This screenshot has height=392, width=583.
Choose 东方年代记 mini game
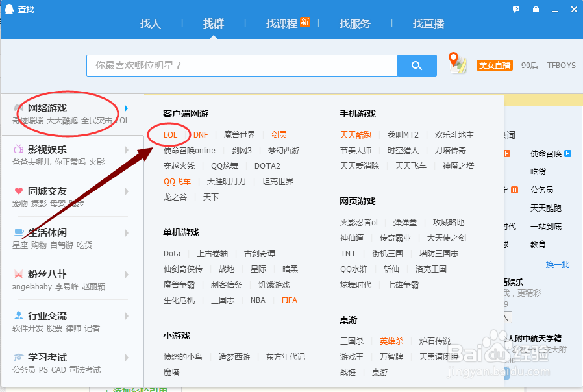(286, 357)
